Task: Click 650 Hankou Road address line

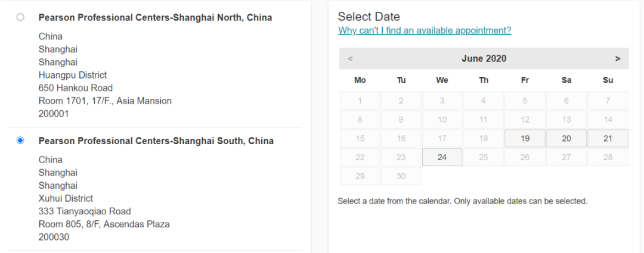Action: (x=76, y=88)
